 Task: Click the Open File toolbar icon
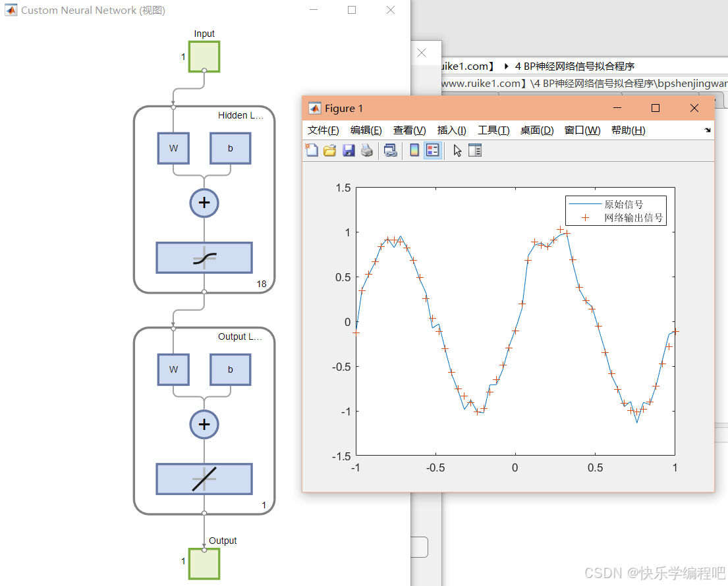point(329,150)
